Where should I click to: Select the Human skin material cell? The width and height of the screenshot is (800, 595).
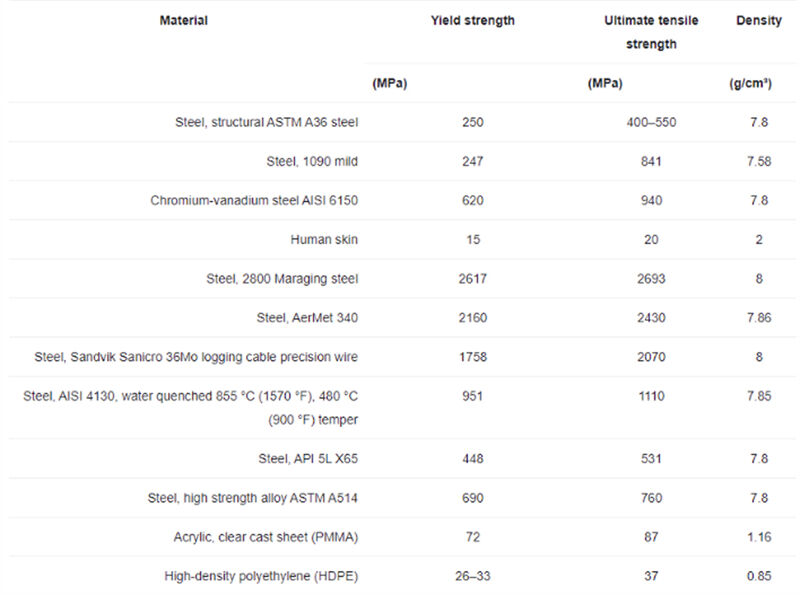(x=324, y=240)
